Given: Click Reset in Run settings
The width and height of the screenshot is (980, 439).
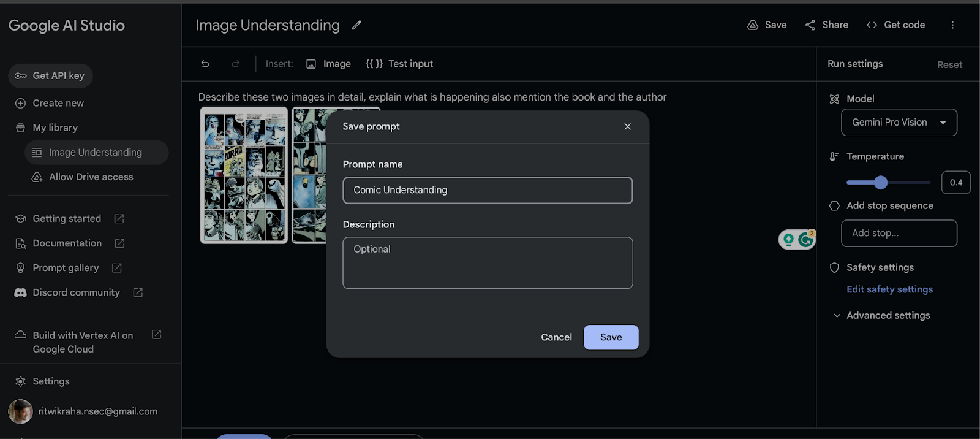Looking at the screenshot, I should (x=949, y=65).
